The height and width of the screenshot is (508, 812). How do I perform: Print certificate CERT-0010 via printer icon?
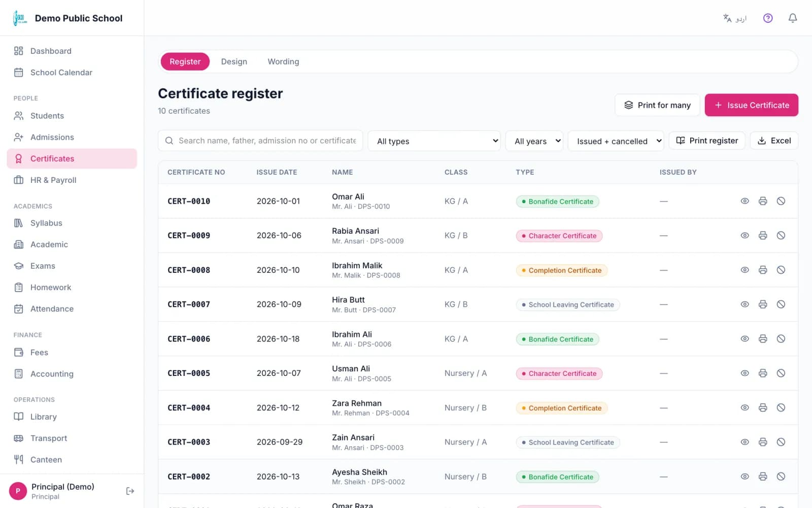(x=763, y=201)
